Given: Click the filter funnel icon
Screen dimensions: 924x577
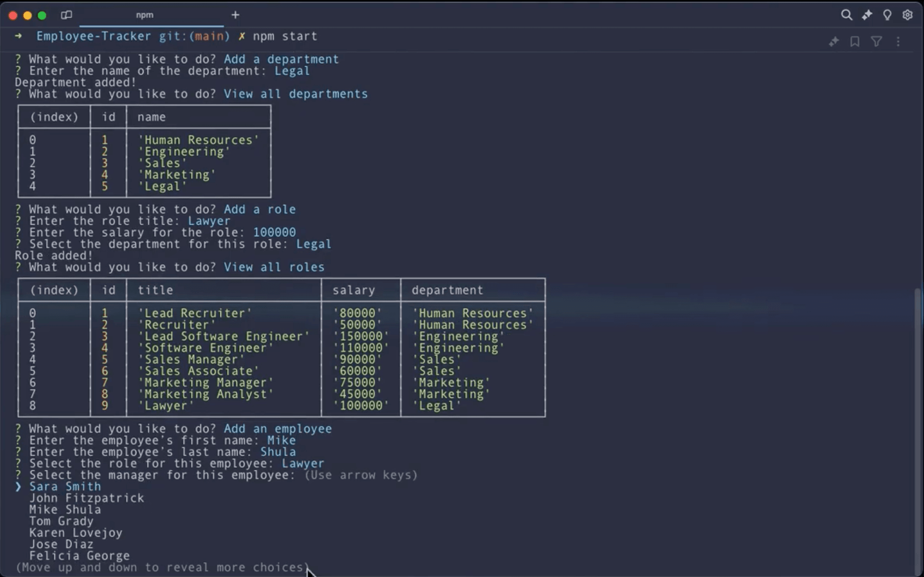Looking at the screenshot, I should pos(876,42).
